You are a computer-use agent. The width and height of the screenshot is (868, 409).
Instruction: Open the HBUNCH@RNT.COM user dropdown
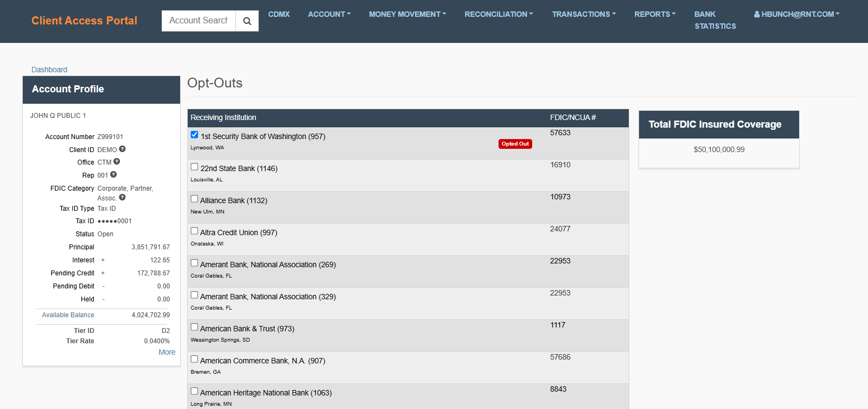click(x=796, y=14)
